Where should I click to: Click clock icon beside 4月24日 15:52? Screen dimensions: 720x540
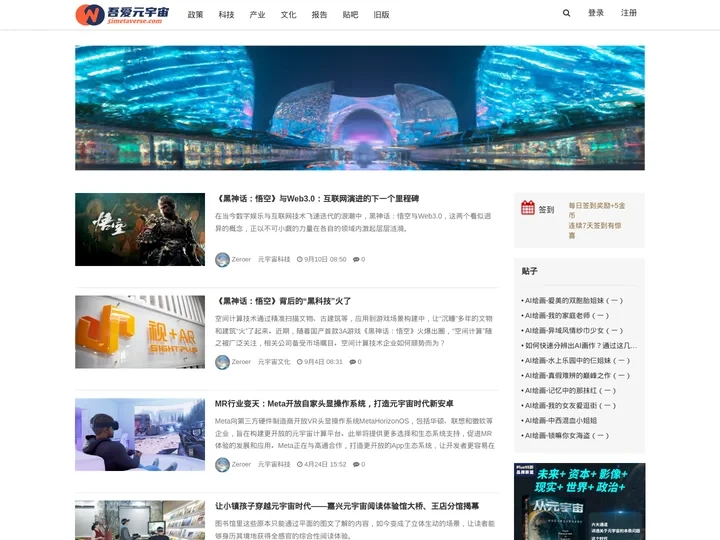click(299, 464)
